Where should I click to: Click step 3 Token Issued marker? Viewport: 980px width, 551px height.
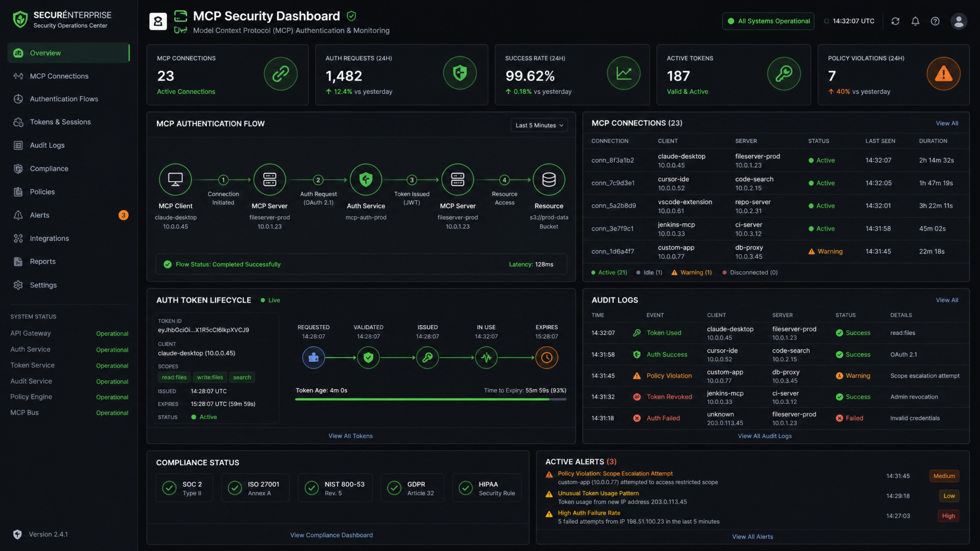(412, 180)
